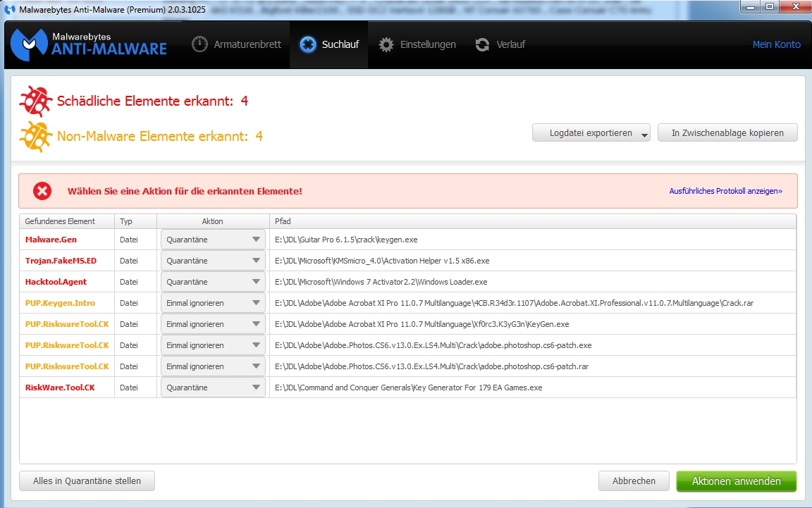Image resolution: width=812 pixels, height=508 pixels.
Task: Open action dropdown for PUP.Keygen.Intro row
Action: coord(213,303)
